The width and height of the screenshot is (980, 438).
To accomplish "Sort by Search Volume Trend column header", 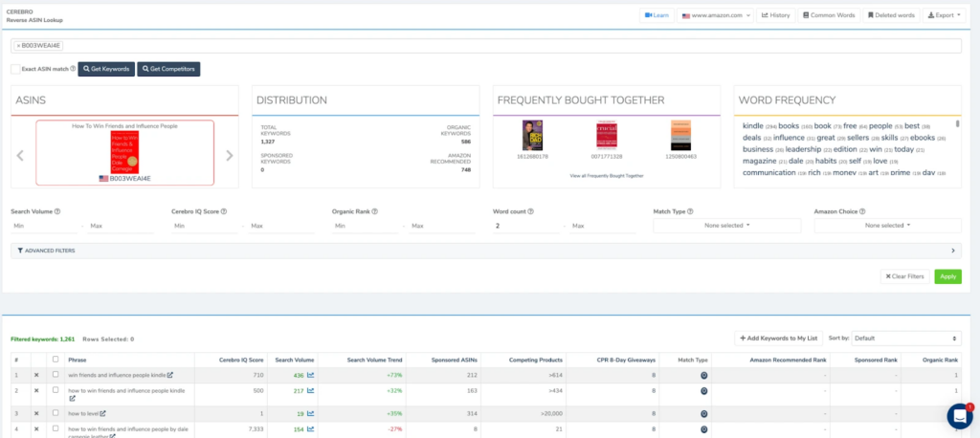I will tap(374, 360).
